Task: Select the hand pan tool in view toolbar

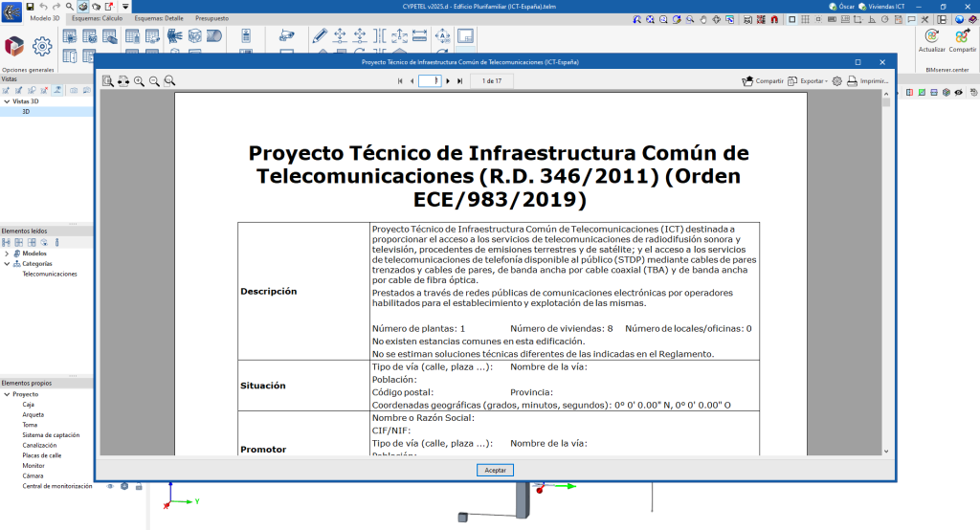Action: click(703, 20)
